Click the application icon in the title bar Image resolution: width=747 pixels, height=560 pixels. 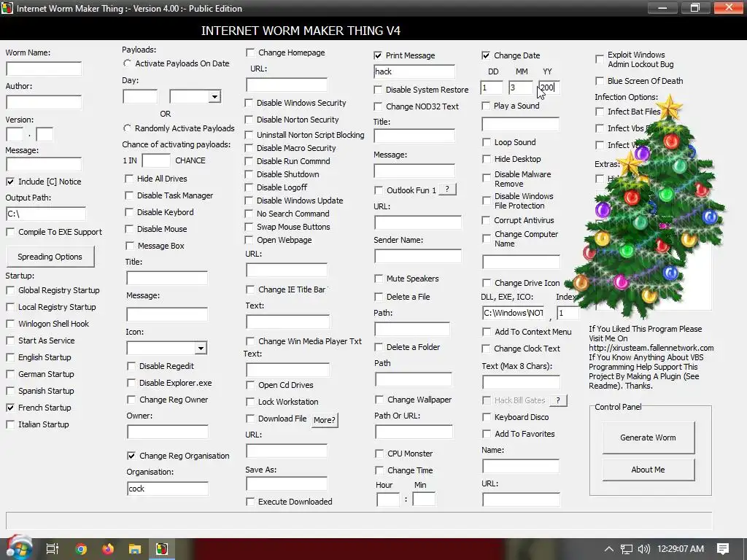click(7, 8)
